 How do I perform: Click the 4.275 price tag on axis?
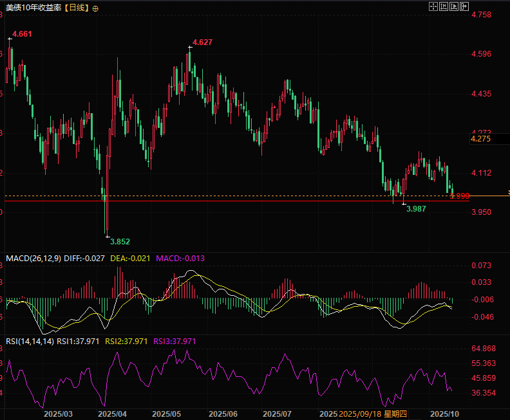[x=480, y=138]
